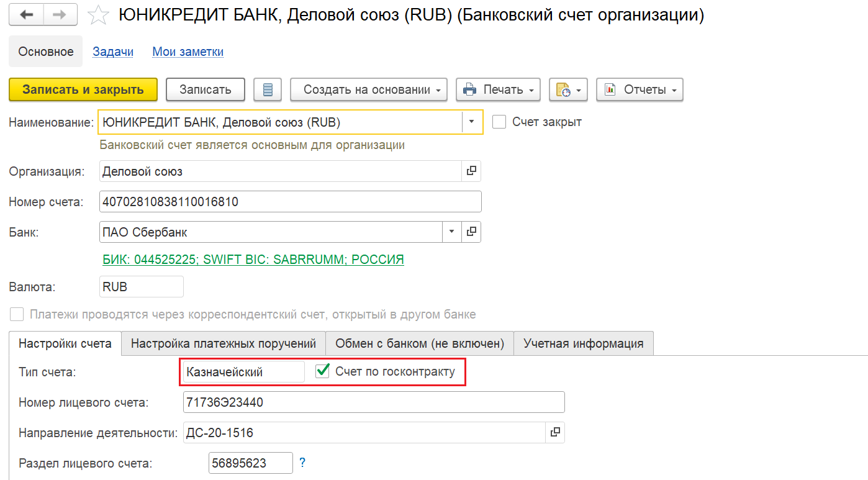Toggle the Счет закрыт checkbox
Viewport: 868px width, 480px height.
pos(499,122)
